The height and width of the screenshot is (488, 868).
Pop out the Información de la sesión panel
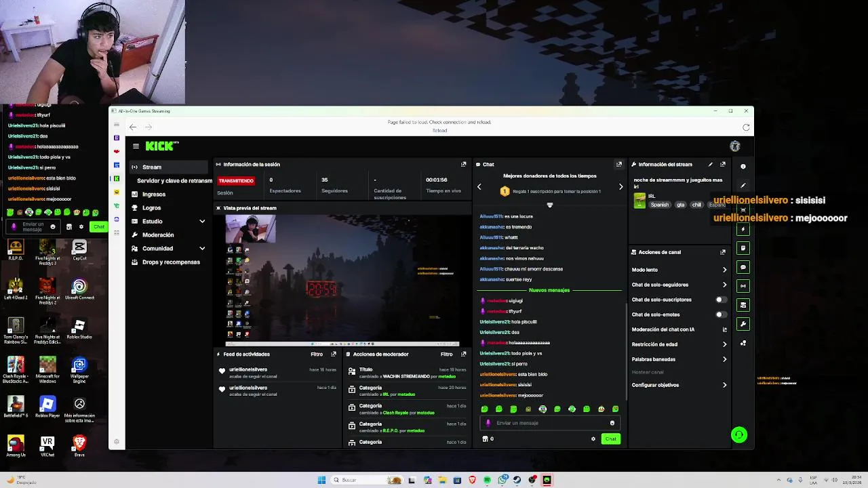tap(464, 164)
